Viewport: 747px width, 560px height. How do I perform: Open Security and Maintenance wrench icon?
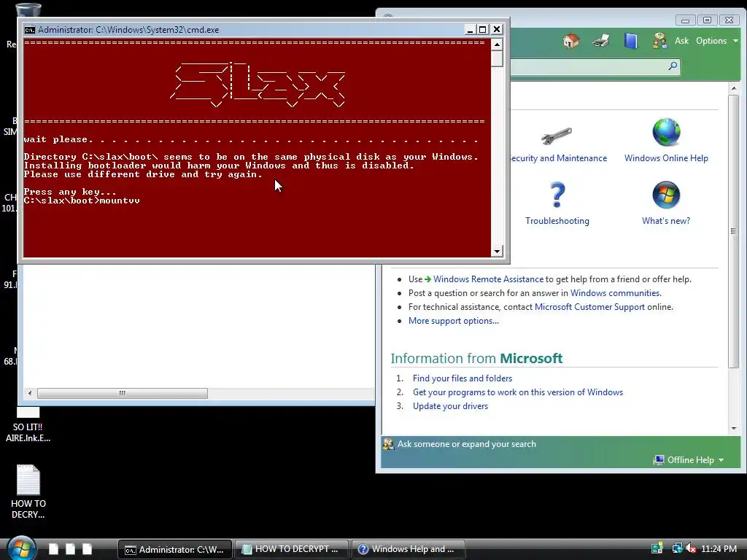(x=557, y=136)
